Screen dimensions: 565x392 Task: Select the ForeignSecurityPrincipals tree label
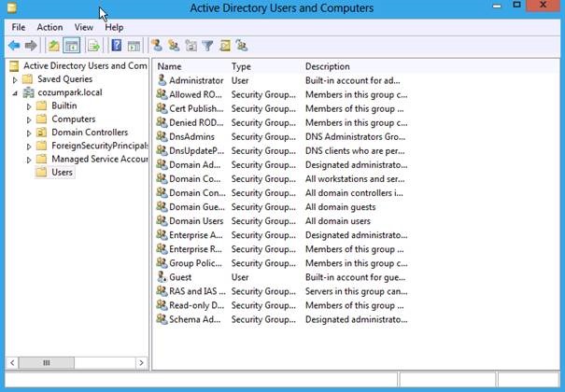100,146
